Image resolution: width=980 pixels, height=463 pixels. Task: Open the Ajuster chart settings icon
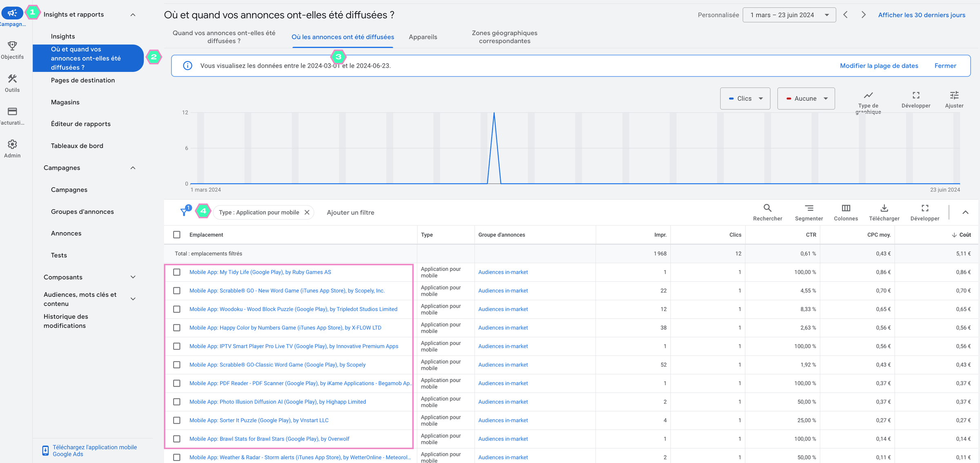pyautogui.click(x=954, y=95)
